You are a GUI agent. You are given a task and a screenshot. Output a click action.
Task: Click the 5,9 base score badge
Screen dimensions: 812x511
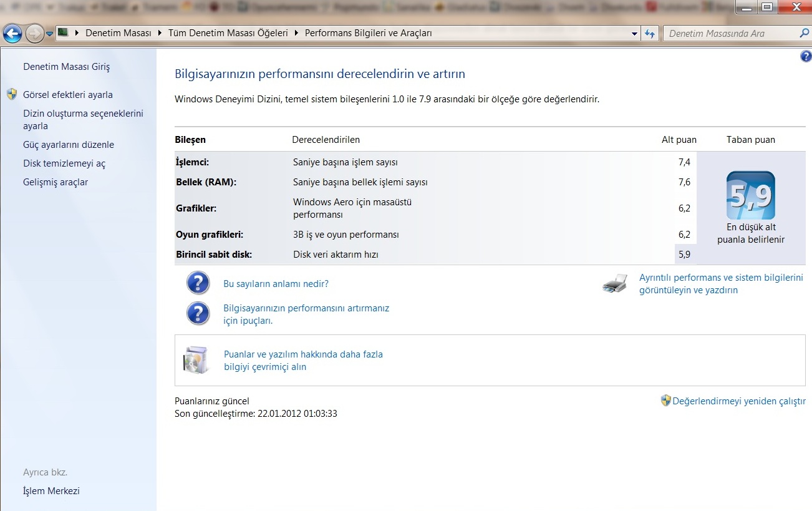point(751,195)
